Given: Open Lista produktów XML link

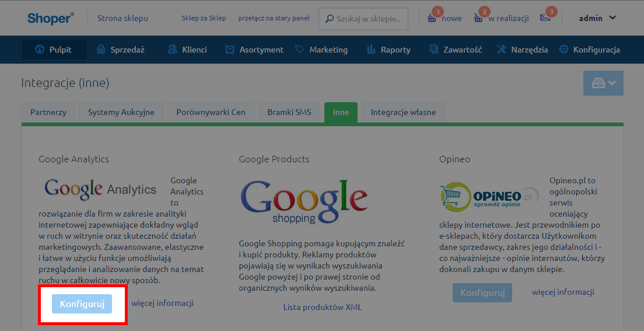Looking at the screenshot, I should [x=323, y=307].
